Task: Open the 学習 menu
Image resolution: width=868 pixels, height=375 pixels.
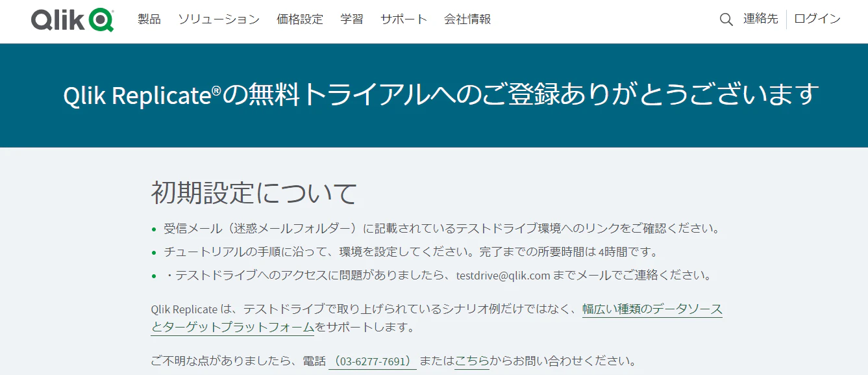Action: 352,19
